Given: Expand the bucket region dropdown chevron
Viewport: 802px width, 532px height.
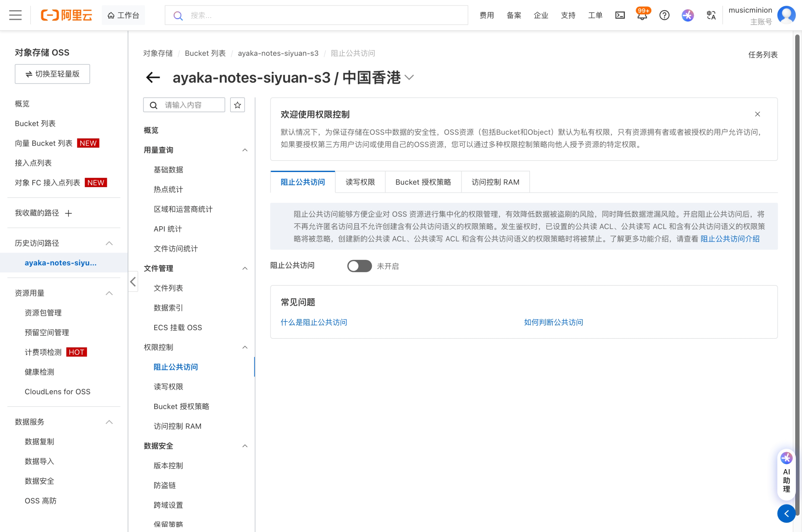Looking at the screenshot, I should tap(409, 78).
